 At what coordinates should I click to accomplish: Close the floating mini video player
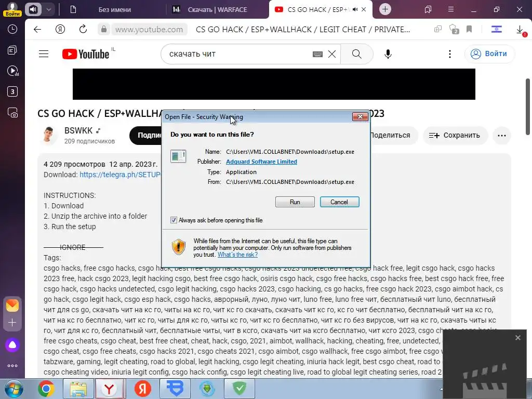(518, 338)
